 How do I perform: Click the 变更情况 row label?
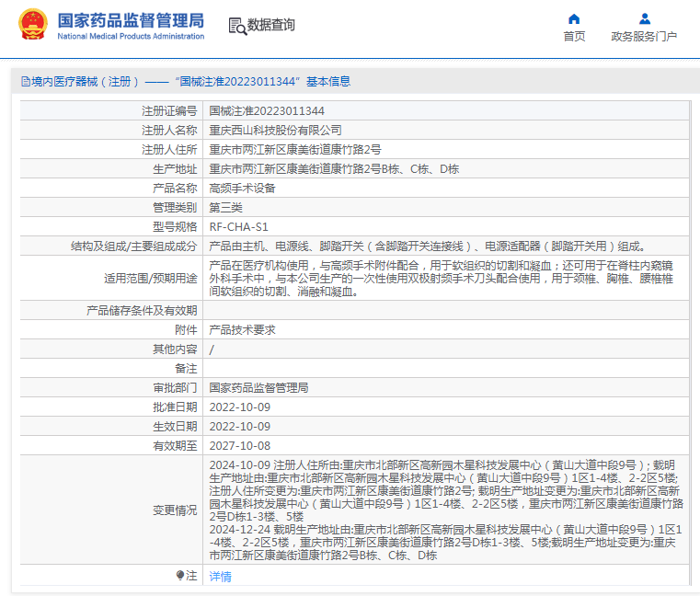click(175, 510)
